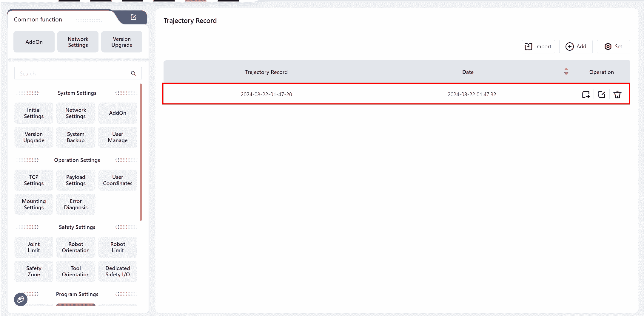Open TCP Settings

coord(34,180)
